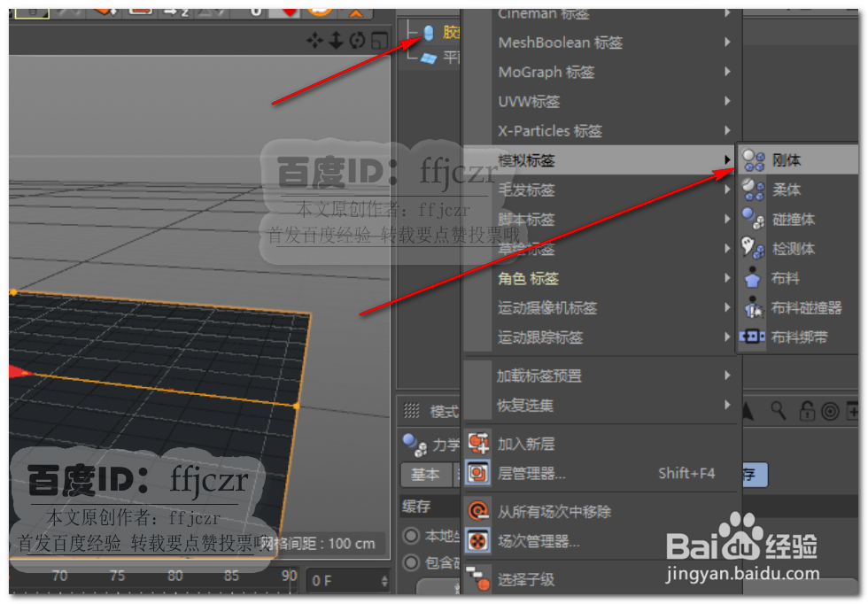Select the capsule object icon

[429, 33]
